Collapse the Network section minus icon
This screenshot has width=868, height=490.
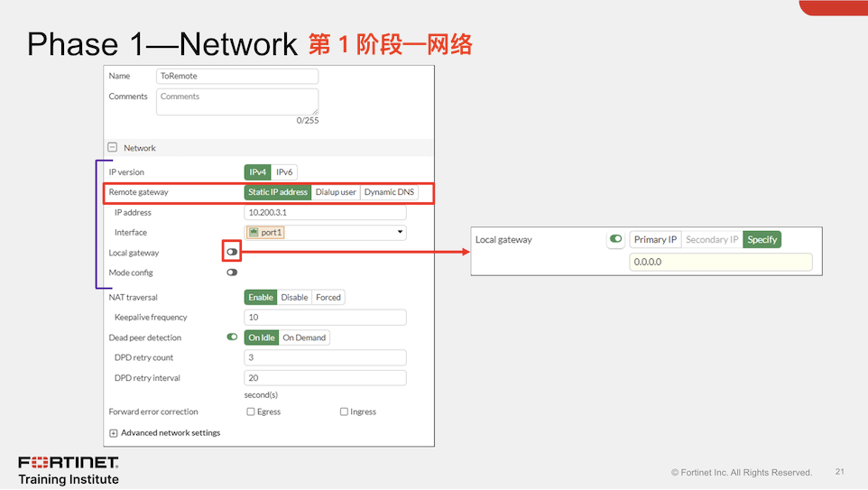coord(113,147)
